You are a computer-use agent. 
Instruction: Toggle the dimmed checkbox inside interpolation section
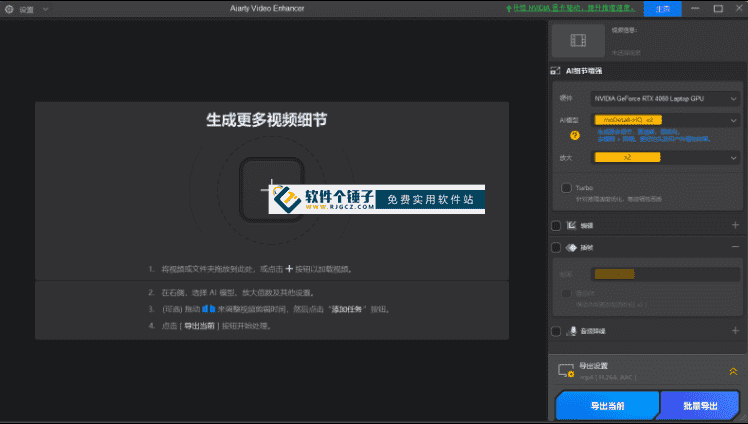[x=566, y=293]
